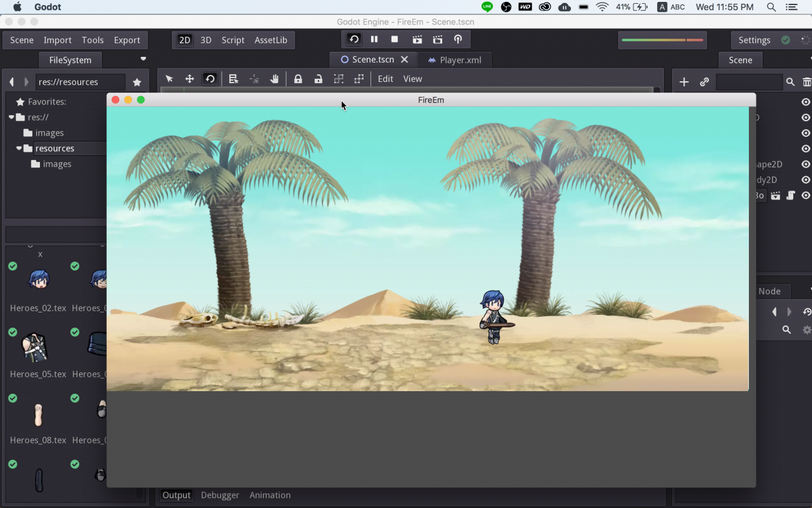Toggle visibility of fourth scene node
The image size is (812, 508).
click(806, 149)
